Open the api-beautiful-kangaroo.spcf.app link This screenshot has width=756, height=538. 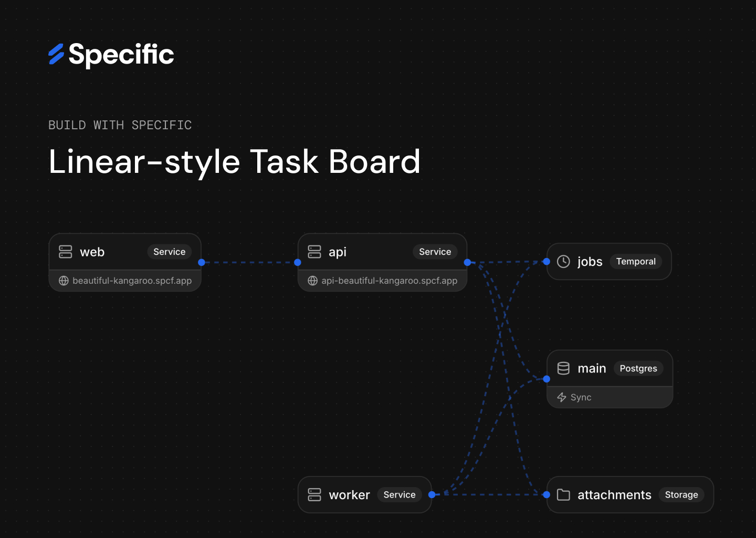click(389, 281)
